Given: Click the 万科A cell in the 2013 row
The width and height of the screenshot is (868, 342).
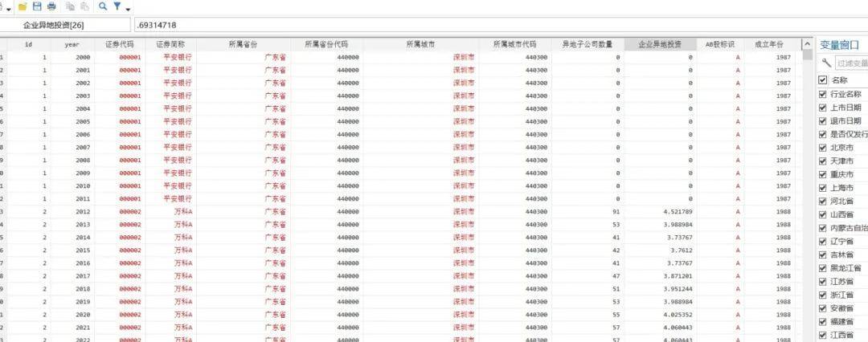Looking at the screenshot, I should tap(170, 224).
